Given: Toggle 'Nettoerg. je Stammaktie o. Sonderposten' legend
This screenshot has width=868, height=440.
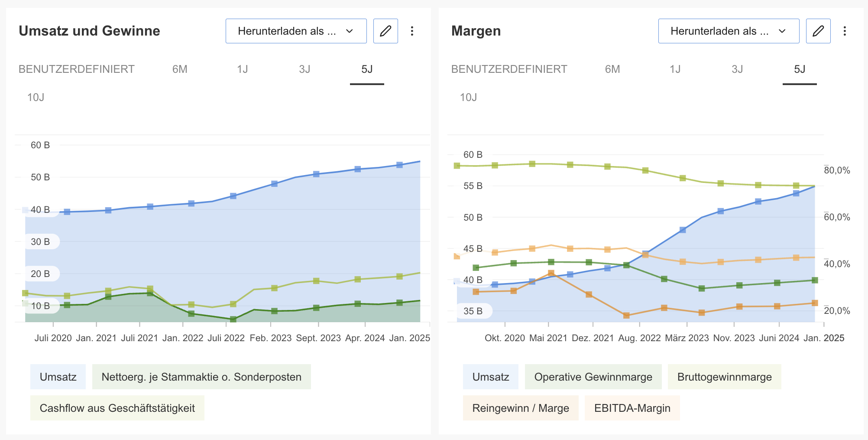Looking at the screenshot, I should point(201,377).
